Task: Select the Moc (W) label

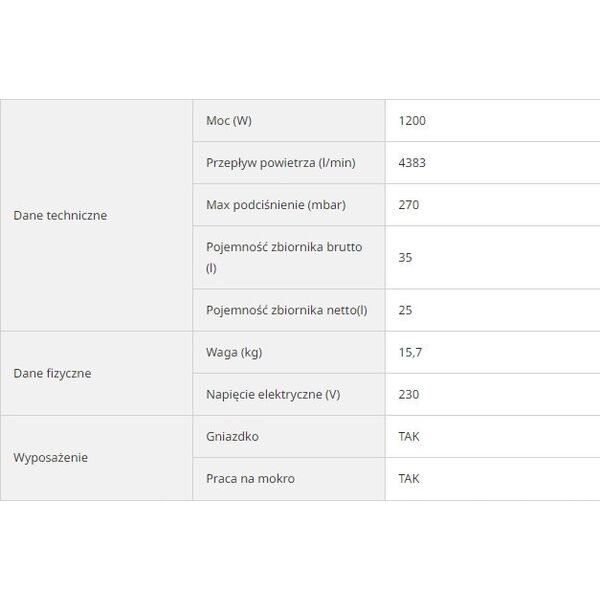Action: click(x=229, y=121)
